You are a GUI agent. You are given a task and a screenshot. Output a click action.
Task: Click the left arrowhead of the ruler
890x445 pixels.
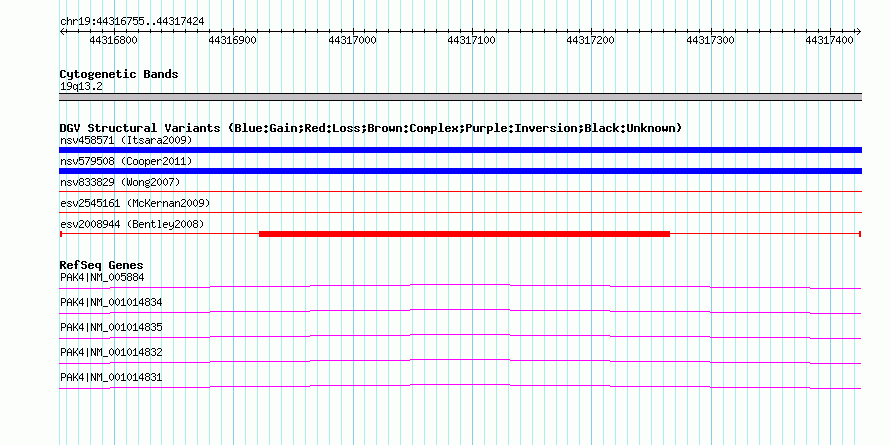pos(62,31)
